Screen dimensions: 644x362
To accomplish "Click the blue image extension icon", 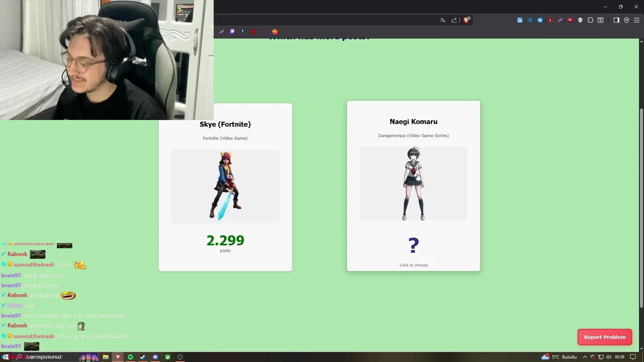I will (520, 20).
